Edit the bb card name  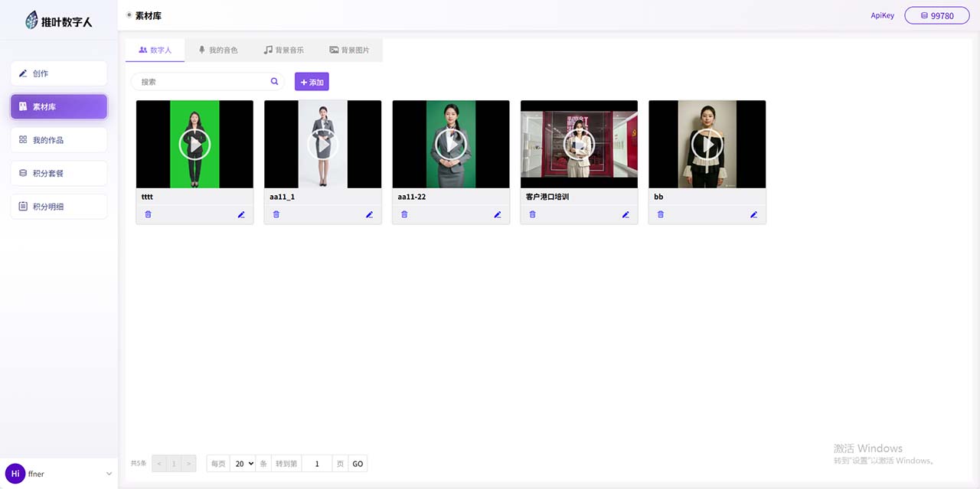(753, 215)
